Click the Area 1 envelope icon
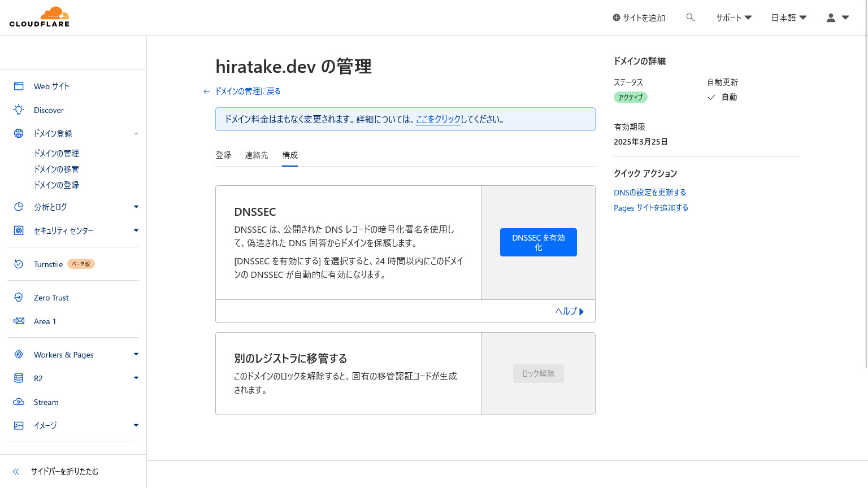The width and height of the screenshot is (868, 488). click(19, 321)
